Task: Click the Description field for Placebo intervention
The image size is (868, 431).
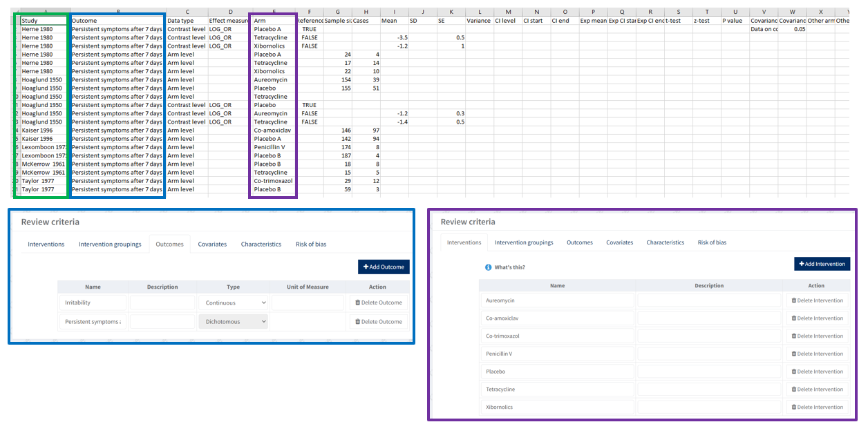Action: [x=709, y=372]
